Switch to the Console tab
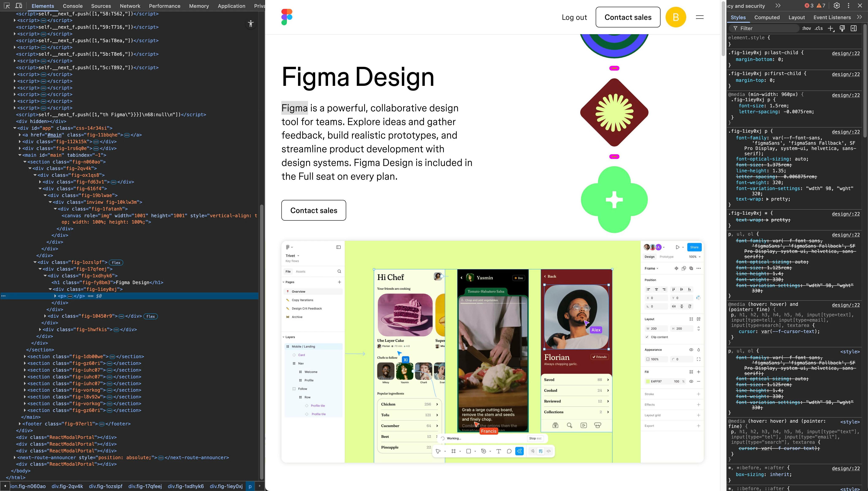 tap(73, 6)
